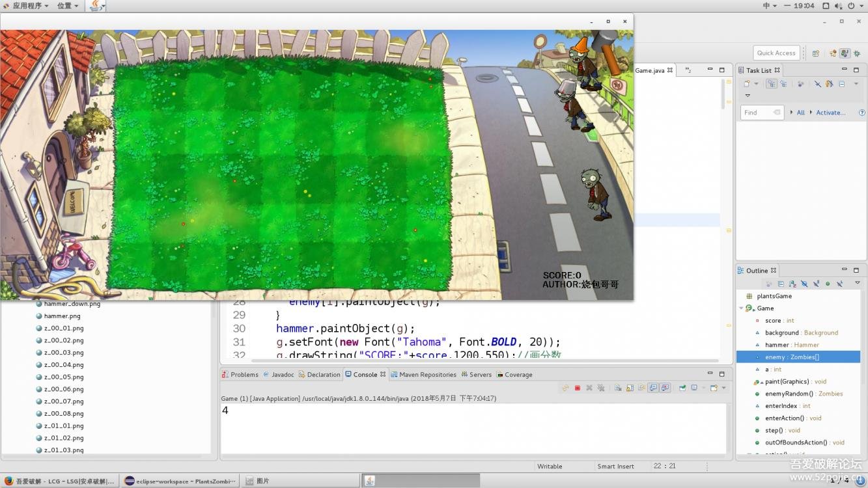Toggle Show Console When Standard Out Changes
The height and width of the screenshot is (488, 868).
coord(653,388)
